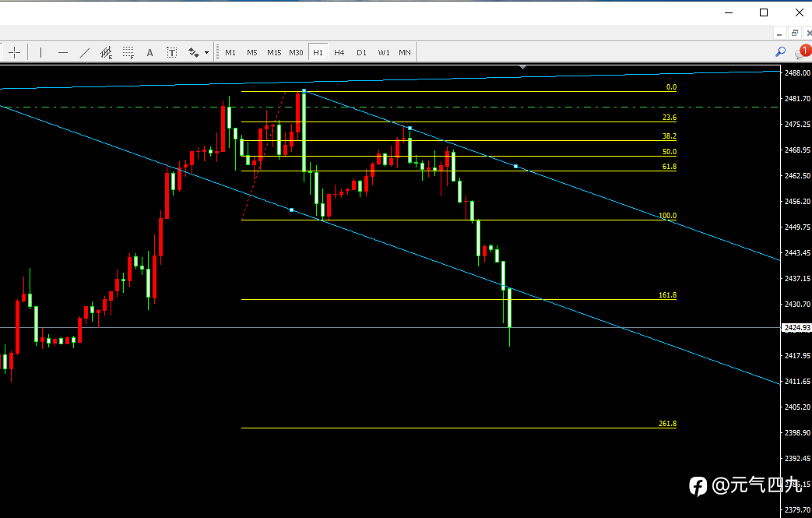Viewport: 812px width, 518px height.
Task: Select the Equidistant Channel tool
Action: click(x=106, y=52)
